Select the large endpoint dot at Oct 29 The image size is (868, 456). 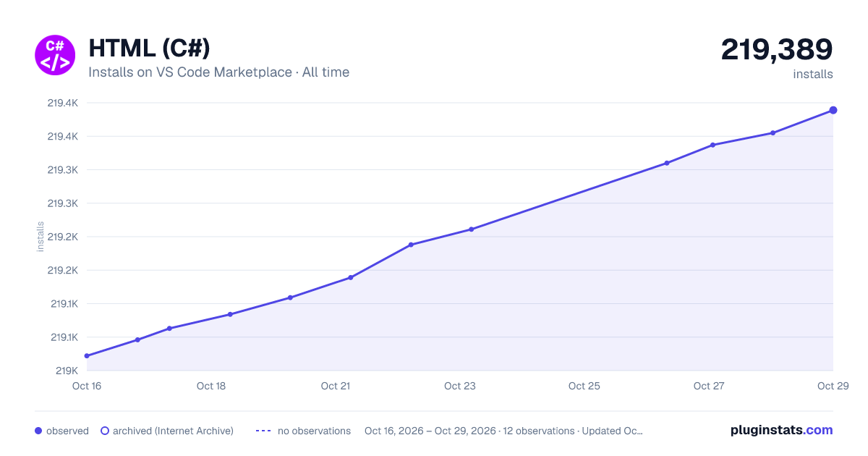pyautogui.click(x=833, y=110)
